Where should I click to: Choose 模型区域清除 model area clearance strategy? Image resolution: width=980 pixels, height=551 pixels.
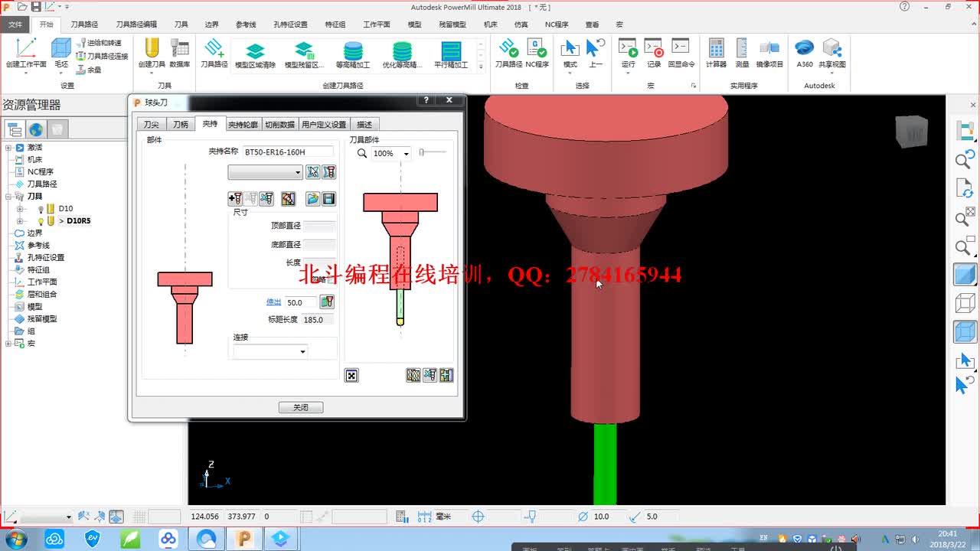coord(255,55)
